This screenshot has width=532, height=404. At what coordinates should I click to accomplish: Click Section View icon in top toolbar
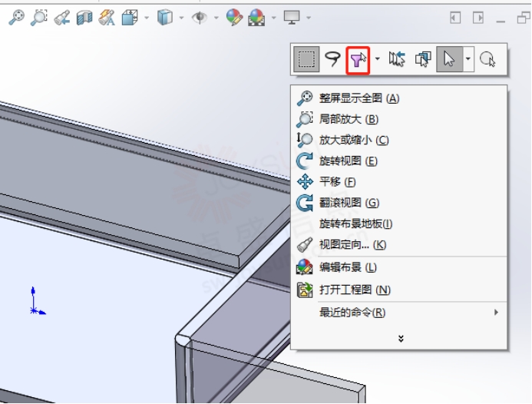[84, 18]
